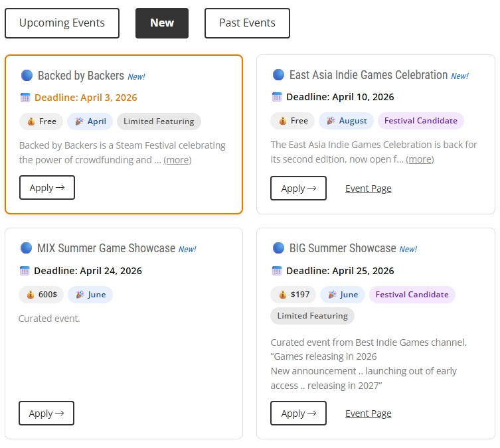This screenshot has height=448, width=500.
Task: Open the Past Events tab
Action: (x=247, y=23)
